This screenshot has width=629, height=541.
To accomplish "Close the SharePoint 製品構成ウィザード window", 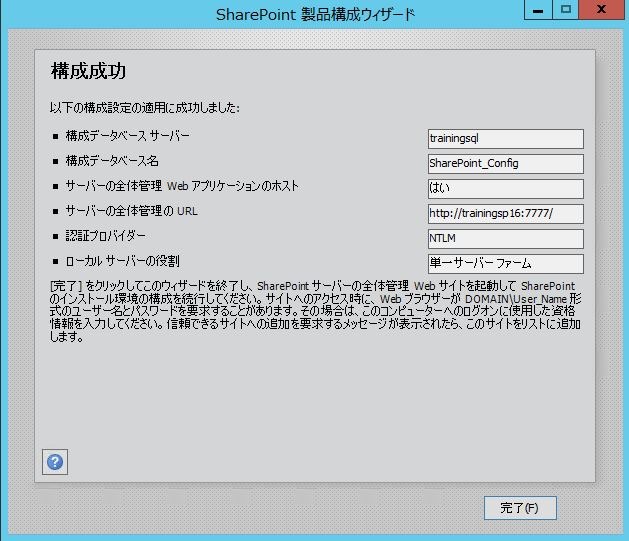I will 601,10.
